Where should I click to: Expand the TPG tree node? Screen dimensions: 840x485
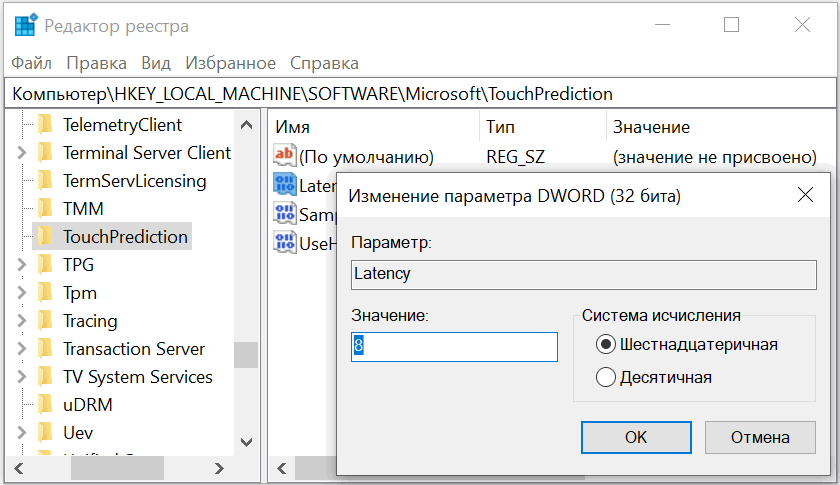21,265
